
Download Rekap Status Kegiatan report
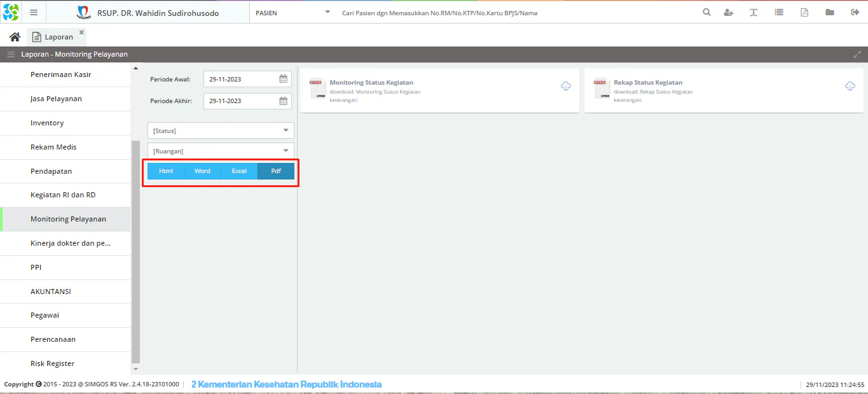850,86
